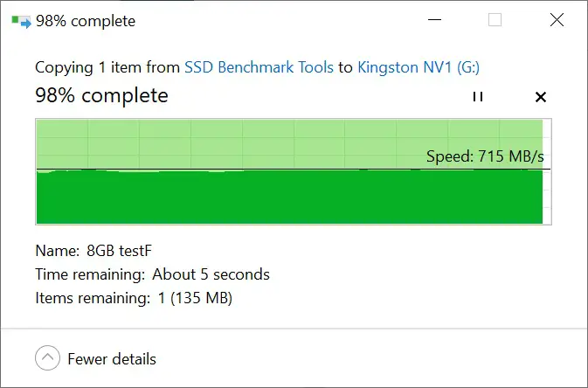Click the Copying 1 item from text
The image size is (588, 388).
(107, 67)
